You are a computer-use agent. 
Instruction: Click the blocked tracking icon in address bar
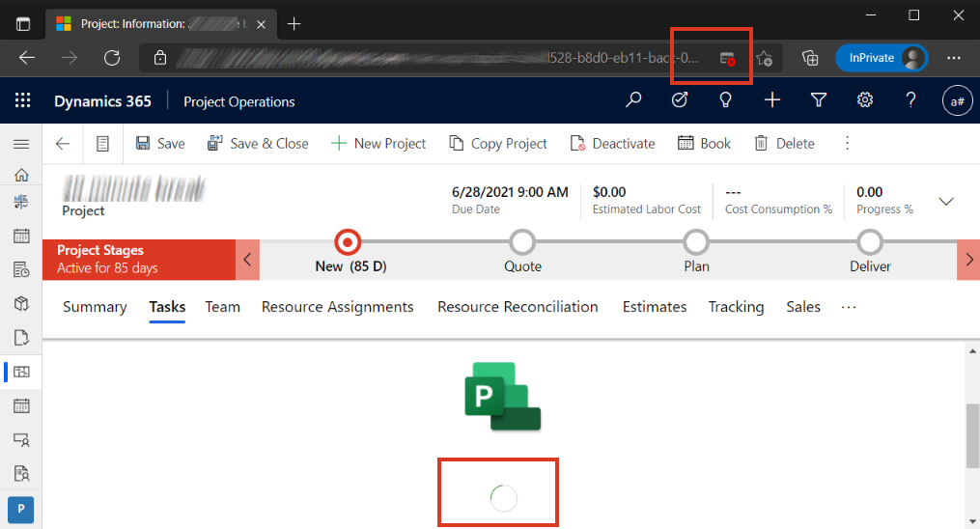pos(727,59)
